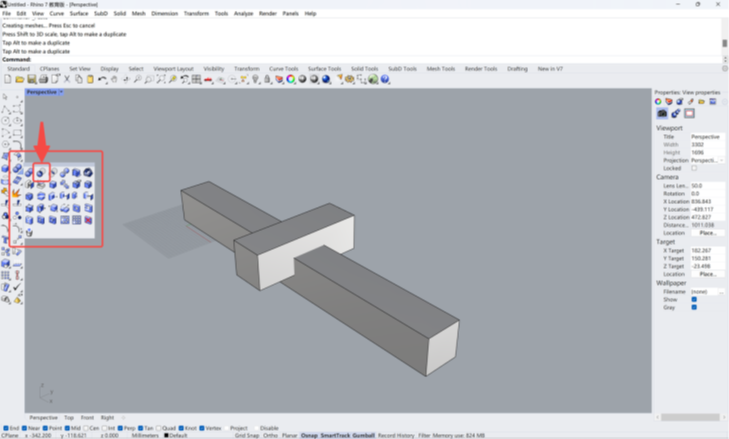Click the Save file icon in toolbar
This screenshot has height=439, width=729.
click(32, 79)
